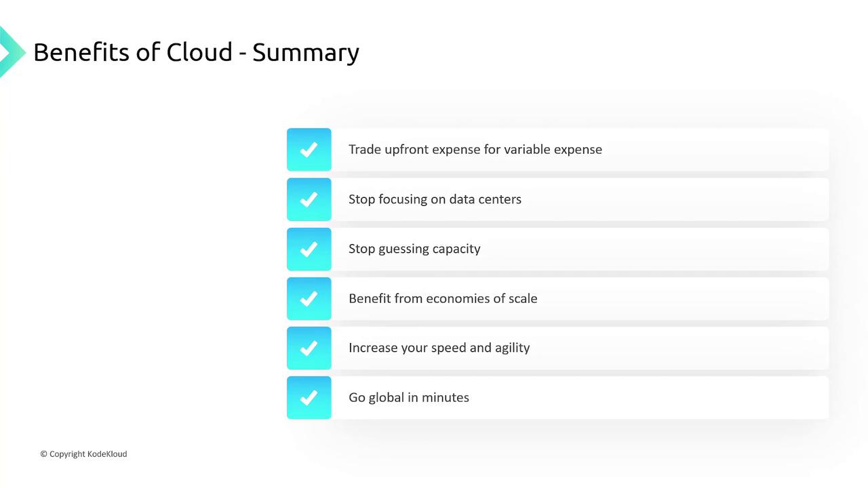
Task: Toggle the checkbox for 'Stop focusing on data centers'
Action: click(x=309, y=199)
